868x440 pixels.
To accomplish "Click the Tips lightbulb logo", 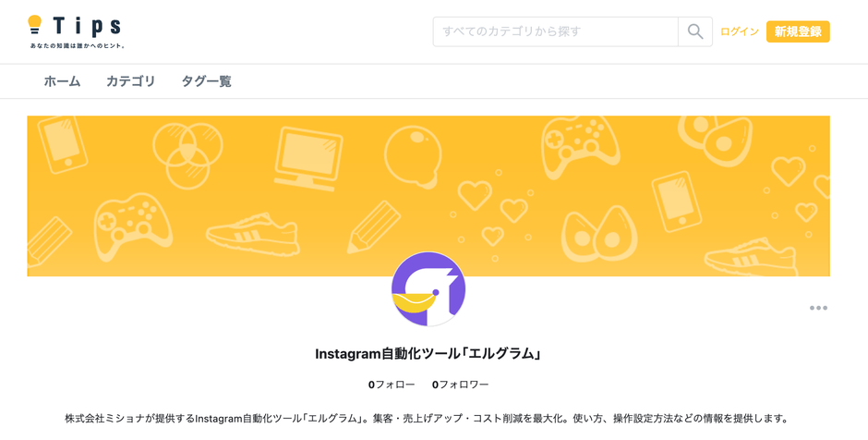I will point(76,31).
